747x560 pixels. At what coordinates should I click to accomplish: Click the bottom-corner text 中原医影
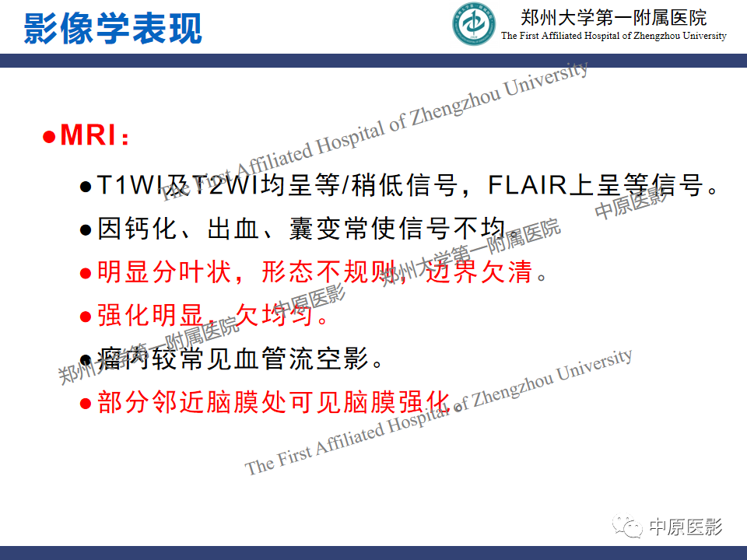click(x=686, y=527)
